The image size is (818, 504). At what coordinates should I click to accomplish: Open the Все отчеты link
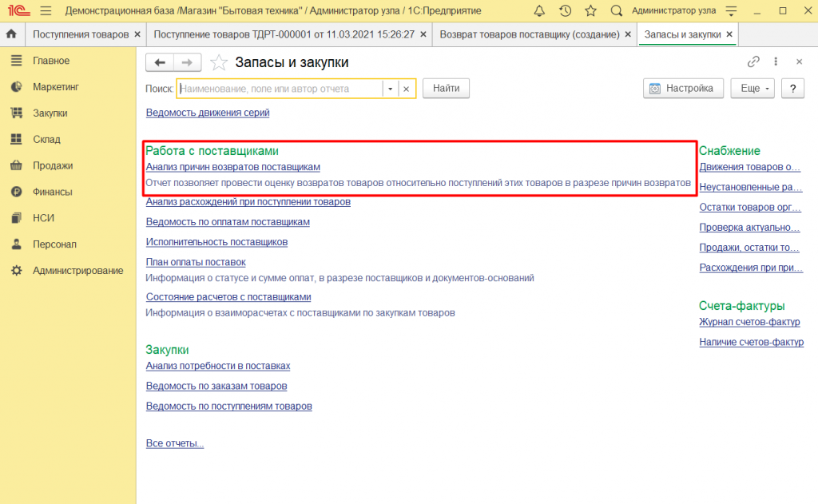175,443
